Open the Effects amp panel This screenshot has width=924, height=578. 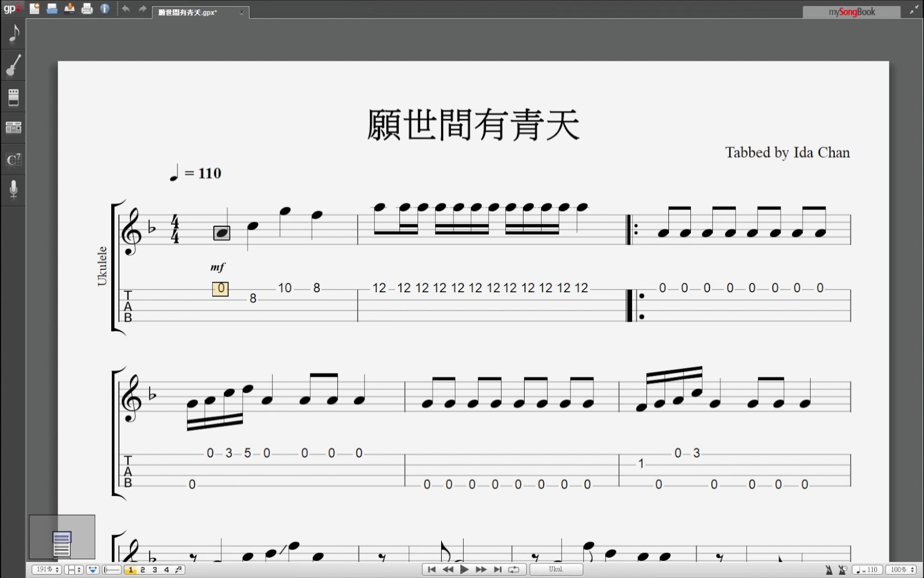[x=13, y=97]
